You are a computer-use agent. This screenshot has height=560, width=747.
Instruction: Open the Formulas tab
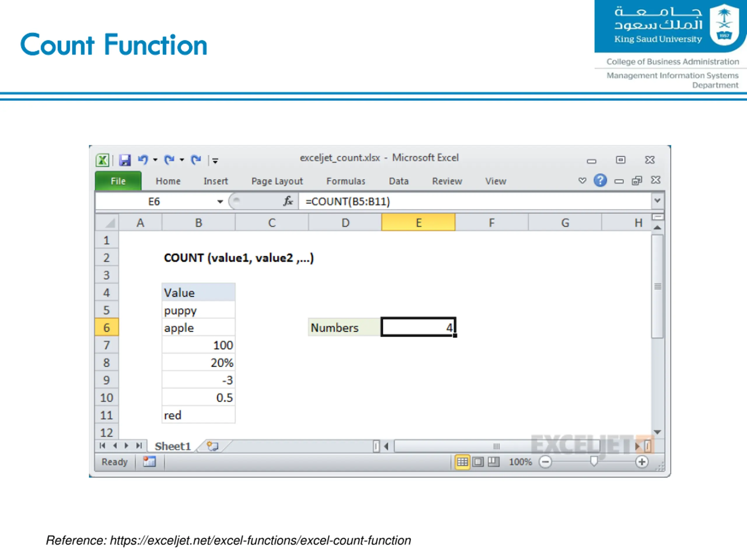pyautogui.click(x=346, y=181)
